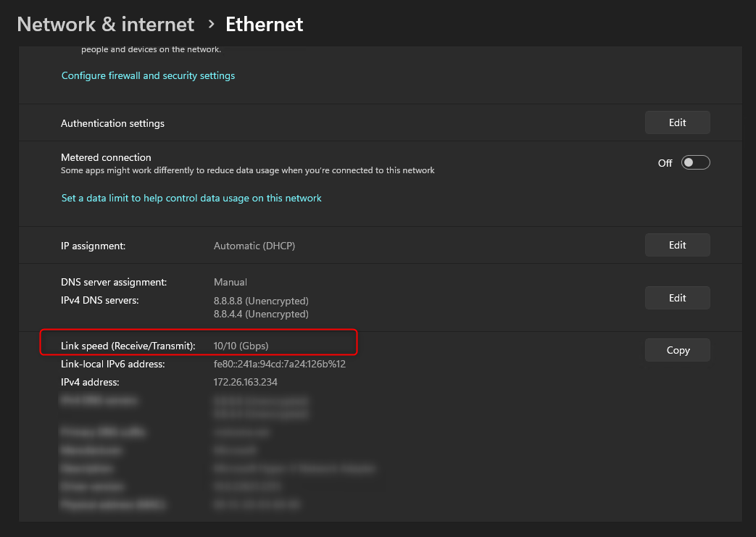Click the link-local IPv6 address value

pos(280,364)
